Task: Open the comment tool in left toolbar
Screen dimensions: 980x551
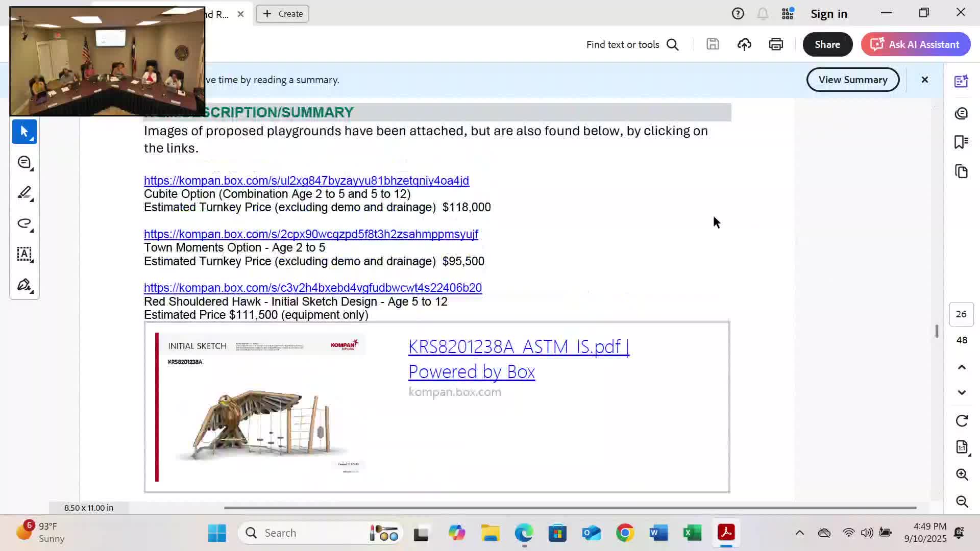Action: (24, 163)
